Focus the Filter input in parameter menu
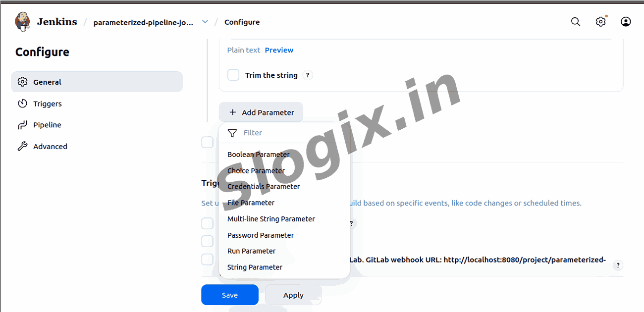 point(284,133)
